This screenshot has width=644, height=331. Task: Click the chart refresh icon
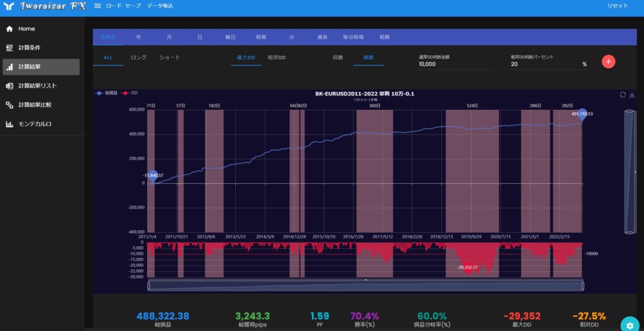[x=623, y=94]
